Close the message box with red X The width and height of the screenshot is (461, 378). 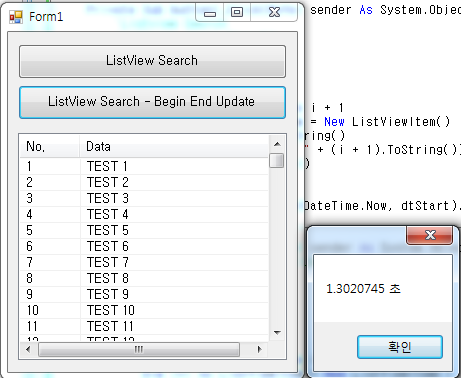430,235
